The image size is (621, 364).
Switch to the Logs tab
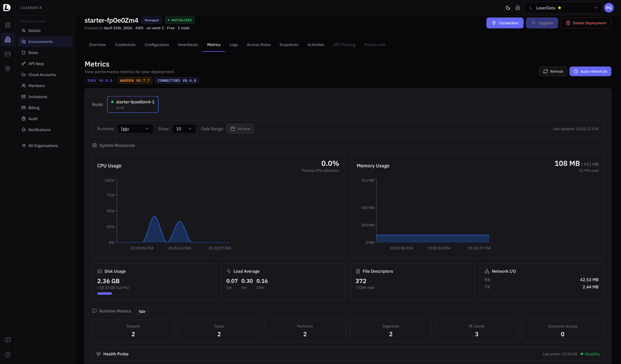[x=234, y=45]
